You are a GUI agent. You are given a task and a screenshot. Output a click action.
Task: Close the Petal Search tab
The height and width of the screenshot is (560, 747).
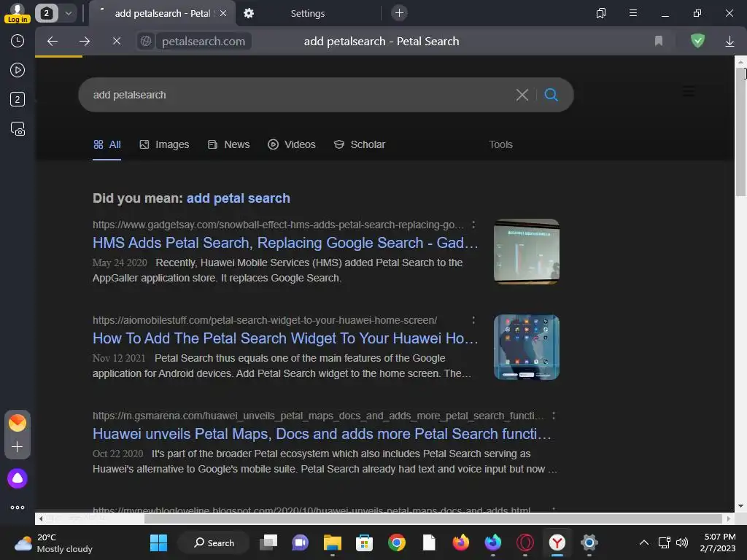tap(223, 13)
